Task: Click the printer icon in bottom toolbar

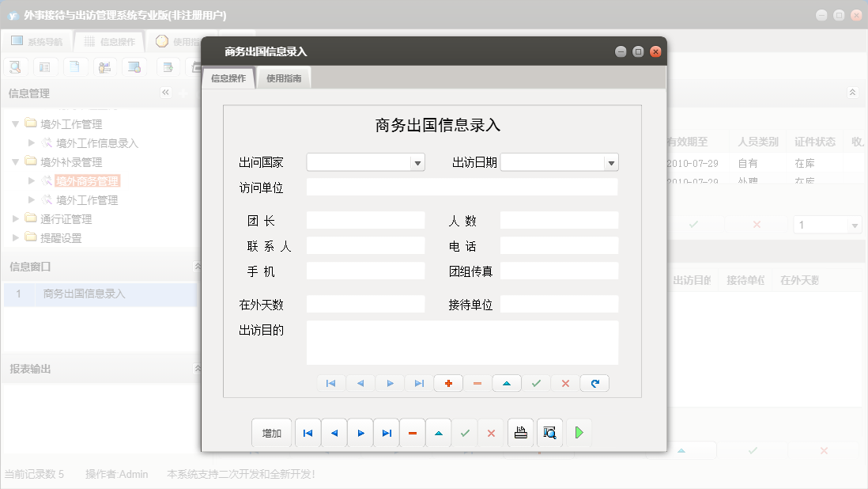Action: [520, 433]
